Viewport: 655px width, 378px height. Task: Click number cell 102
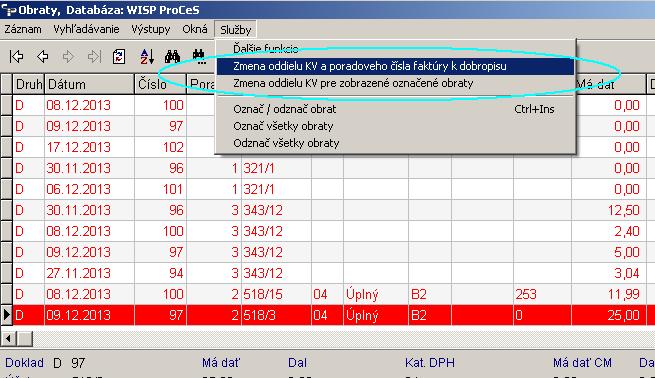160,147
